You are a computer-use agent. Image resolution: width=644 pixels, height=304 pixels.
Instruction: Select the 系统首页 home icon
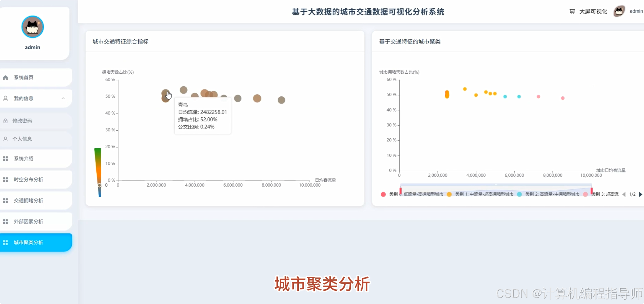pos(5,77)
